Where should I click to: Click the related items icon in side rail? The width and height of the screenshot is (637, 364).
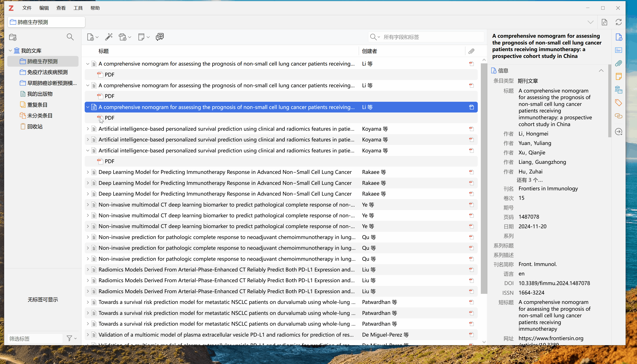[x=619, y=116]
